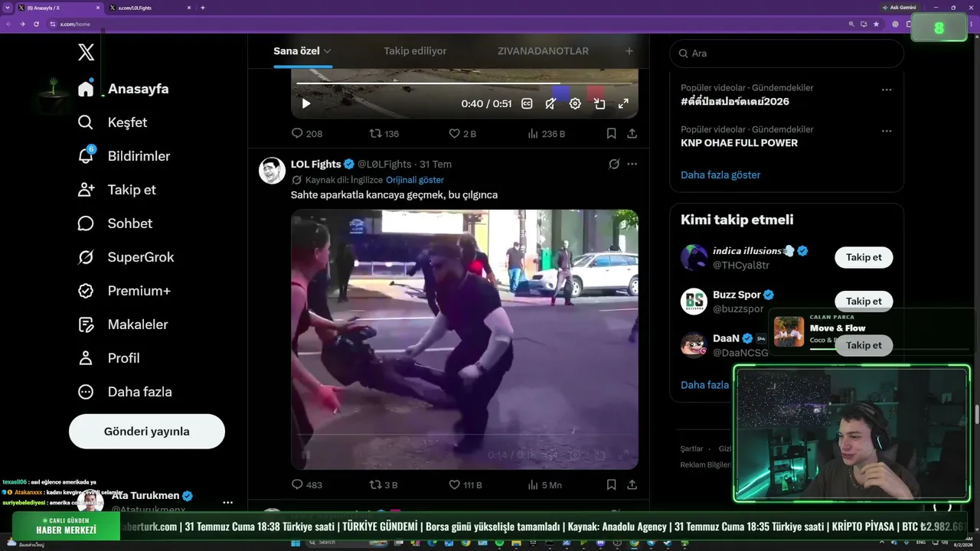
Task: Open the KNP OHAE FULL POWER trend
Action: point(739,143)
